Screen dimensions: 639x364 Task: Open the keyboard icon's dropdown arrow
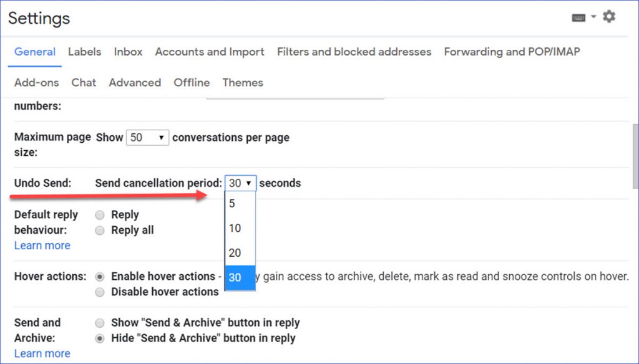[593, 17]
